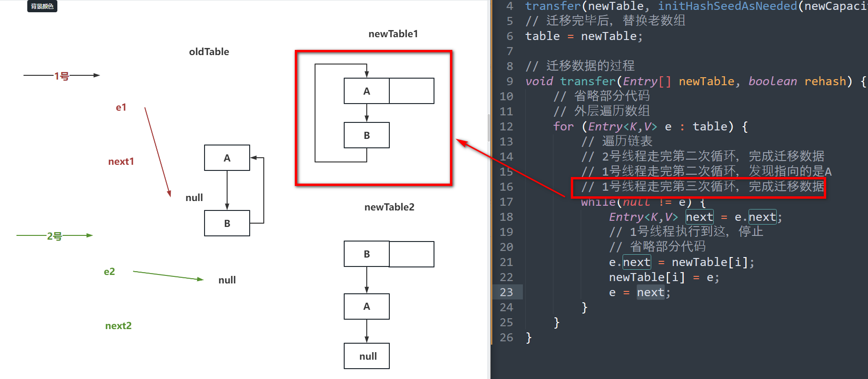Click the 背景颜色 tooltip label
The height and width of the screenshot is (379, 868).
point(42,6)
